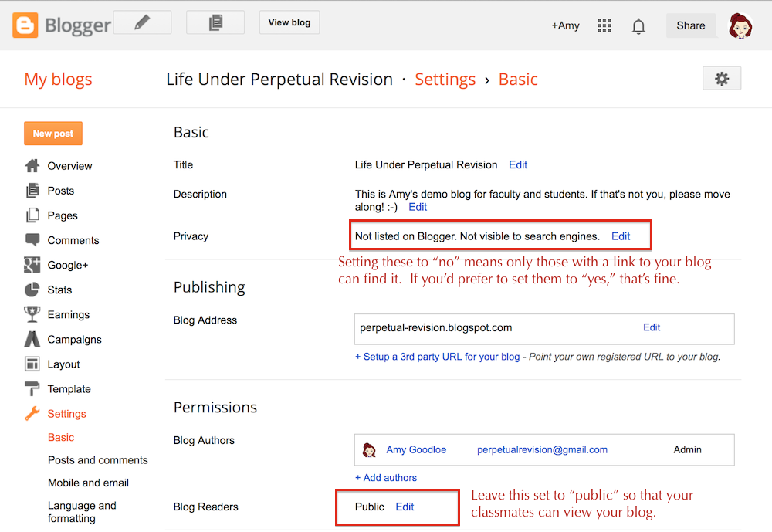Viewport: 772px width, 532px height.
Task: Open Posts and comments settings
Action: click(98, 460)
